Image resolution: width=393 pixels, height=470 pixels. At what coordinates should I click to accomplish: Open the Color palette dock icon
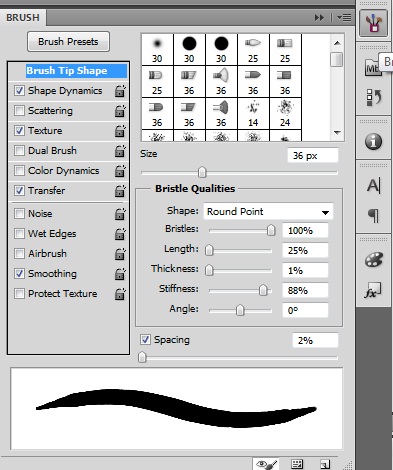pos(373,260)
